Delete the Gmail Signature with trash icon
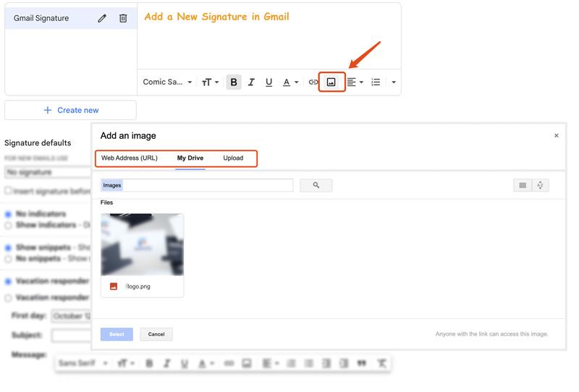 (x=123, y=18)
